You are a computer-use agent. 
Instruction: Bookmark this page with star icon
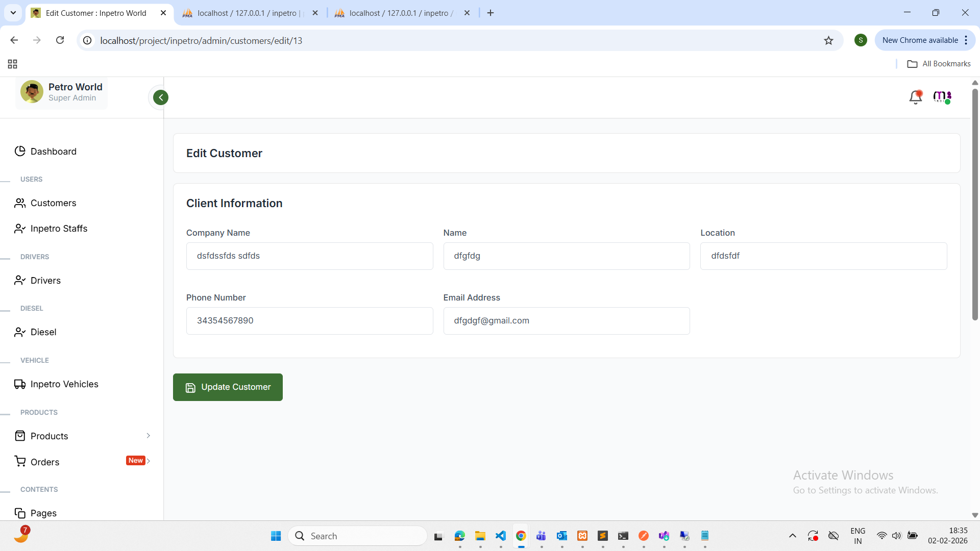tap(828, 40)
